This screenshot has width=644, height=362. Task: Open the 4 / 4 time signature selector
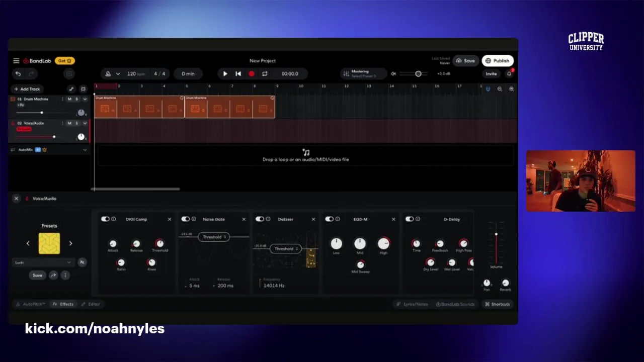(x=159, y=74)
